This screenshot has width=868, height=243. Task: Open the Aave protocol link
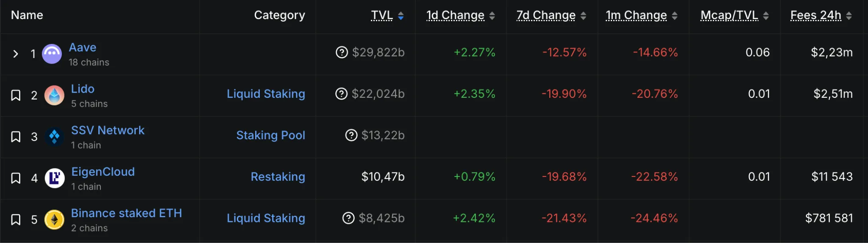coord(83,47)
